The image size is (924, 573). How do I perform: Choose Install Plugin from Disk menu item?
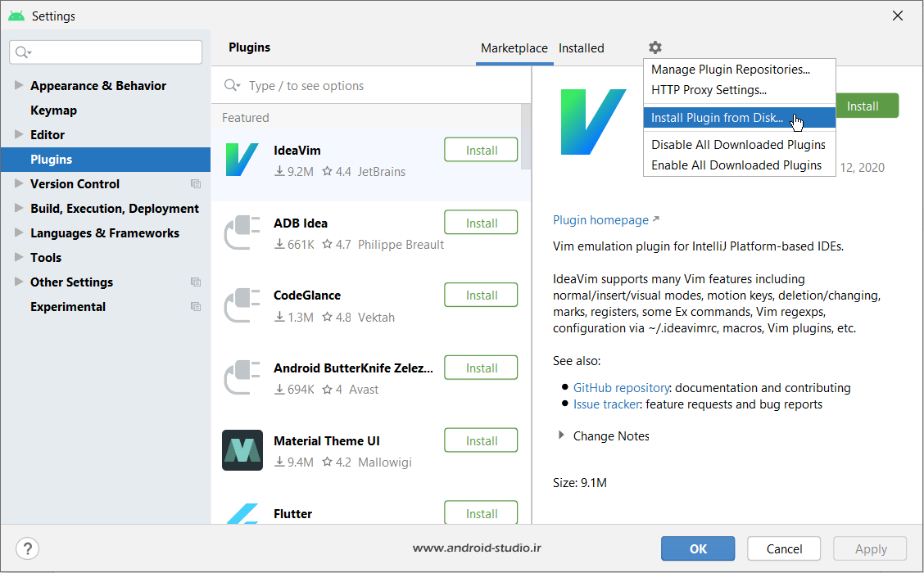tap(717, 118)
